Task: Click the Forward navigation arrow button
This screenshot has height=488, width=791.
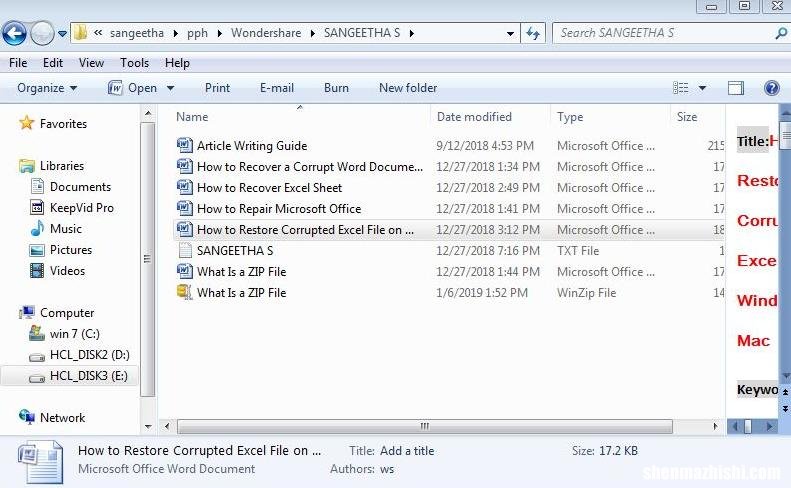Action: coord(42,33)
